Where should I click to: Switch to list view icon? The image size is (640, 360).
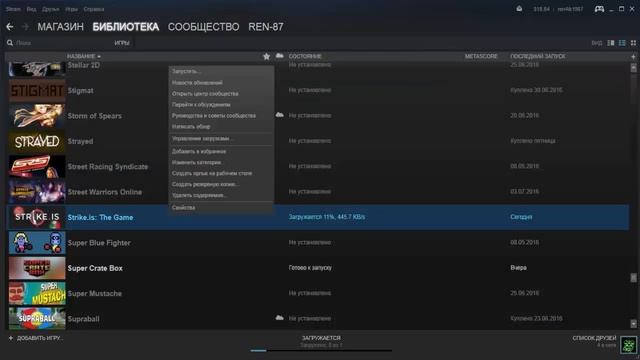tap(622, 43)
